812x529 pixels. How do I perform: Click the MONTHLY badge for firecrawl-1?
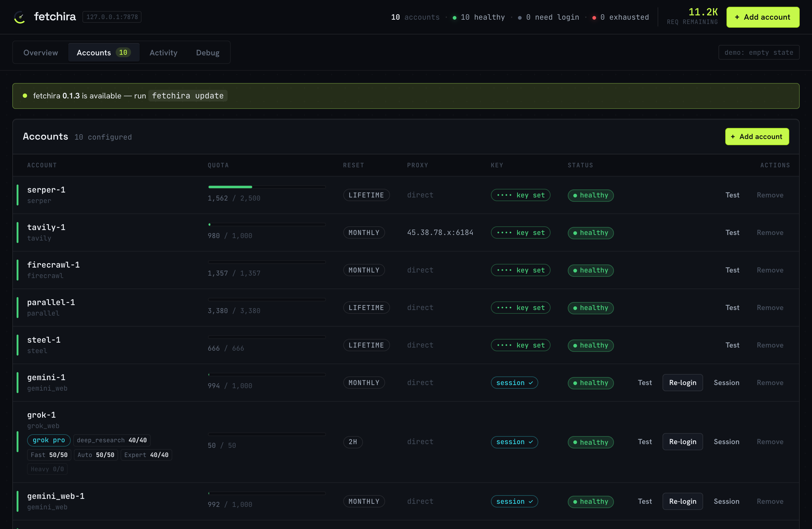[364, 270]
